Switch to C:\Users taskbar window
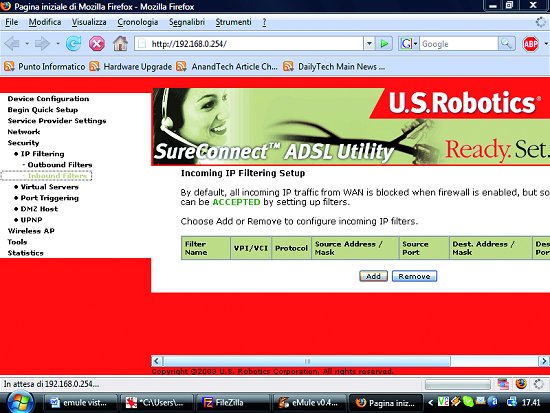Screen dimensions: 550x413 tap(157, 403)
